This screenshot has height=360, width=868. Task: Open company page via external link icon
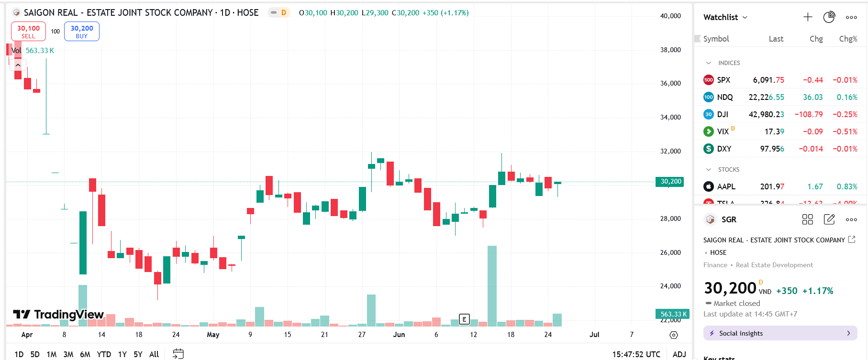point(852,240)
